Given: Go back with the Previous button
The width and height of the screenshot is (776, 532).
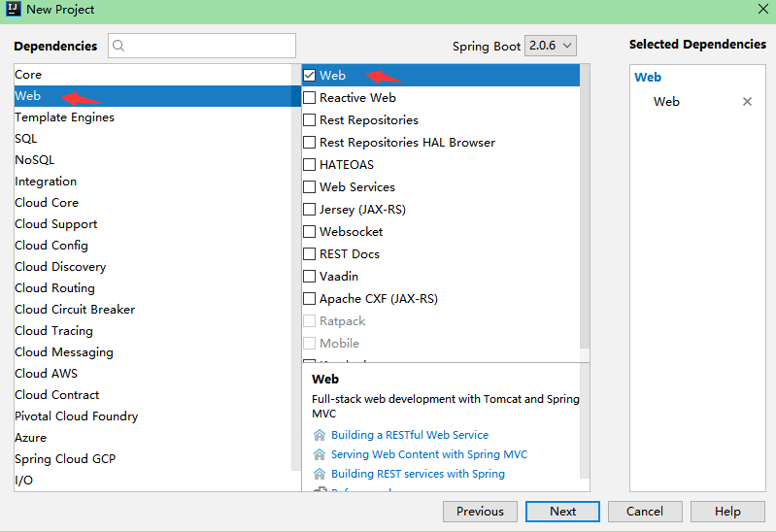Looking at the screenshot, I should (480, 512).
